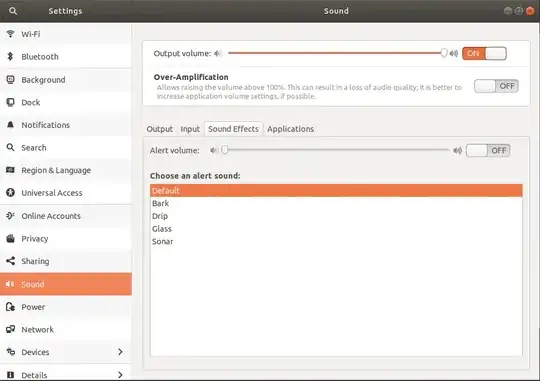Open Power settings panel
Screen dimensions: 540x381
click(x=66, y=307)
